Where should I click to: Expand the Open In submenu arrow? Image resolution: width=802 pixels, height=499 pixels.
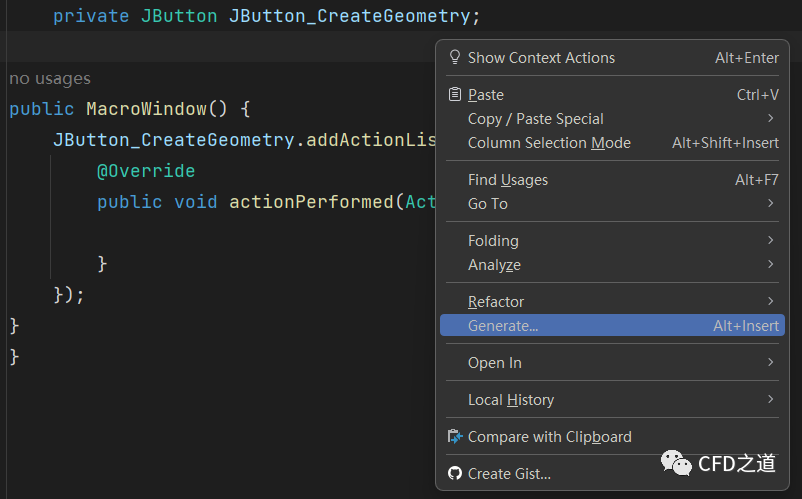pyautogui.click(x=771, y=363)
